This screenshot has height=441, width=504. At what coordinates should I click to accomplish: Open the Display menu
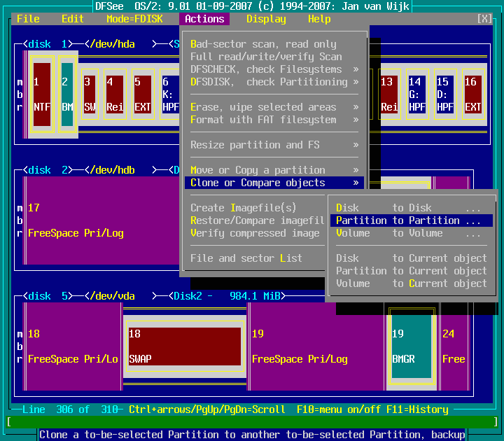266,19
